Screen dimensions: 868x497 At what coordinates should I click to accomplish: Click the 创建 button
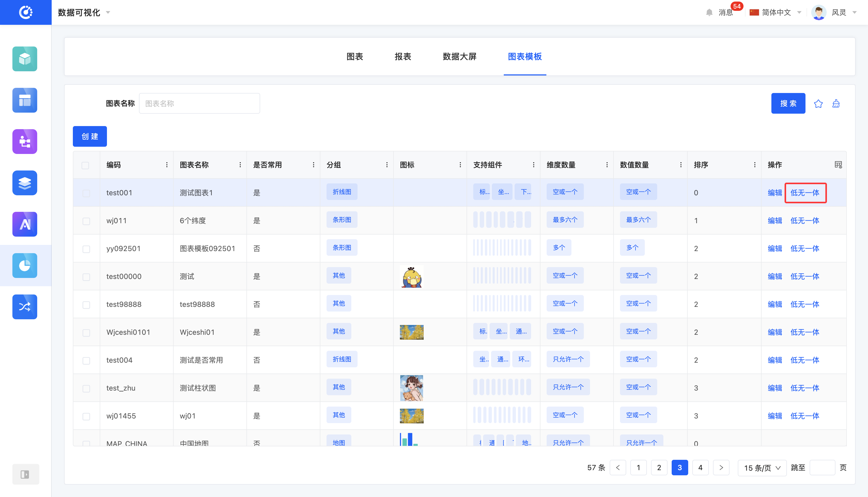tap(90, 136)
